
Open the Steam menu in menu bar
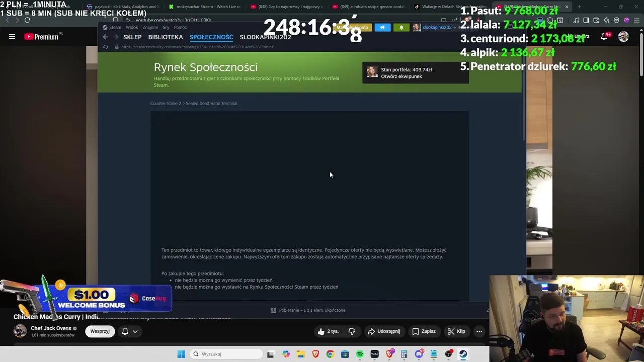[112, 27]
